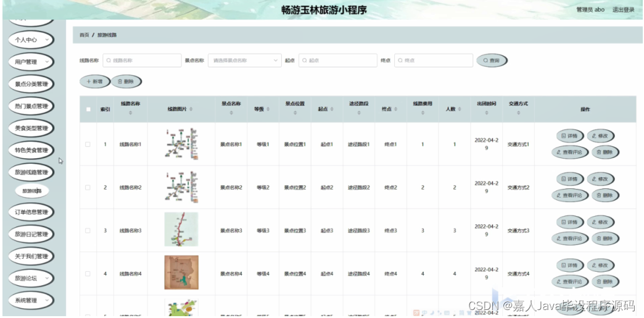
Task: Sort by the 线路费用 column arrows
Action: 423,113
